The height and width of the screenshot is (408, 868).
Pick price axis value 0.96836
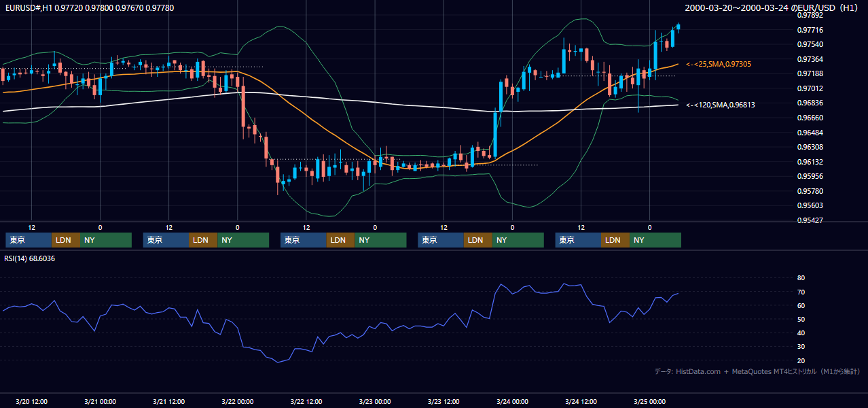(810, 103)
